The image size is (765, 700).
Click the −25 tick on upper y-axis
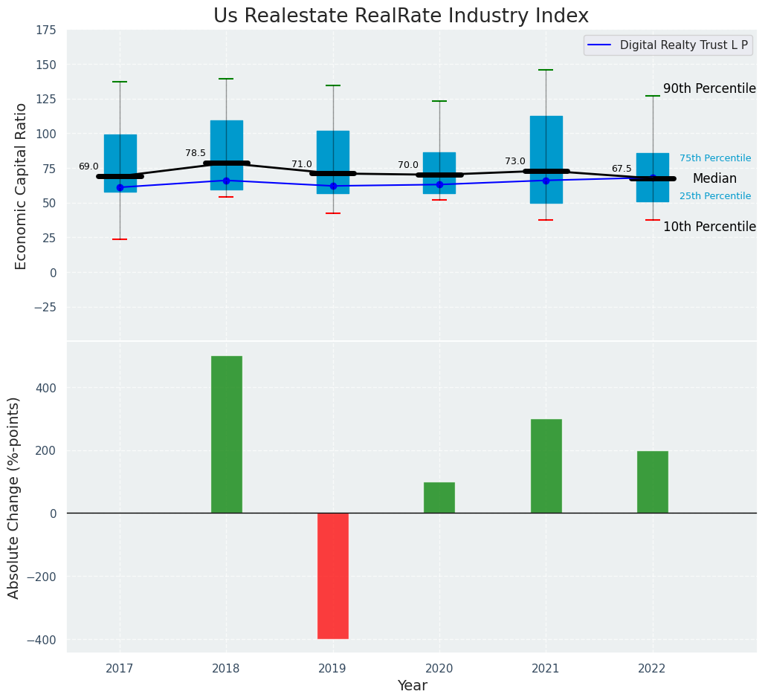tap(45, 308)
